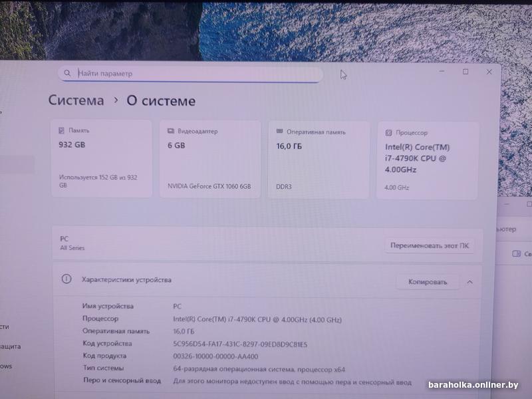Click the Процессор card chip icon
Image resolution: width=532 pixels, height=399 pixels.
coord(388,132)
